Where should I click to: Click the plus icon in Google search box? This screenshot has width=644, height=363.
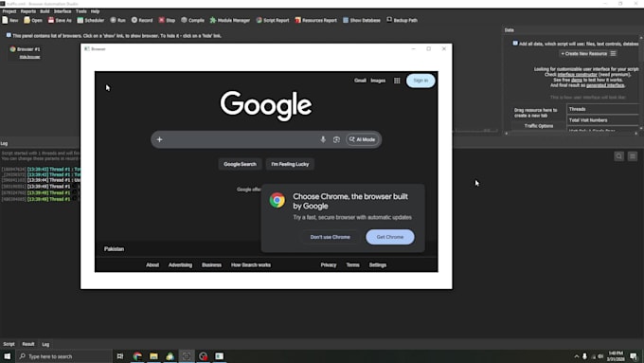(159, 139)
